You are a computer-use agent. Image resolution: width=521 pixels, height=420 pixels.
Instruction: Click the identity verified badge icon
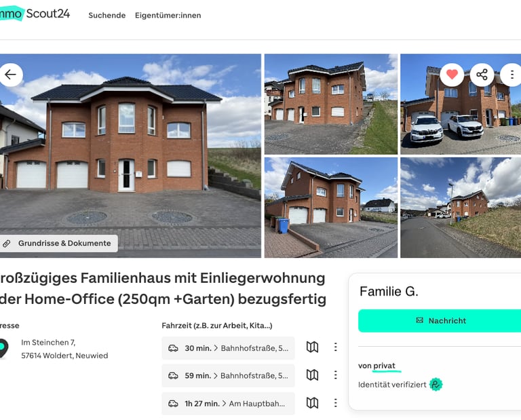436,385
